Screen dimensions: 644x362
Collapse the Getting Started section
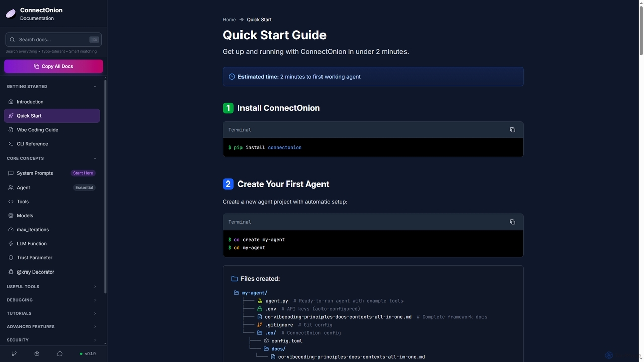coord(95,86)
